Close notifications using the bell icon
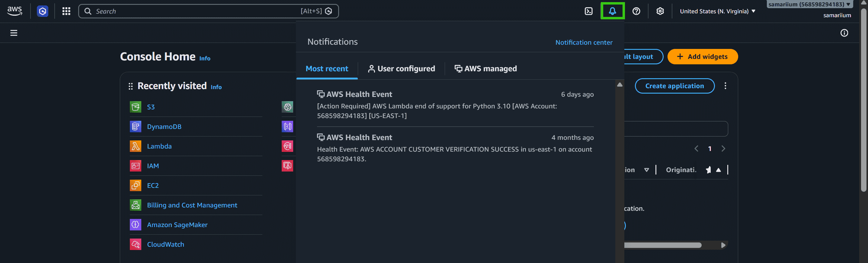This screenshot has height=263, width=868. (x=612, y=11)
